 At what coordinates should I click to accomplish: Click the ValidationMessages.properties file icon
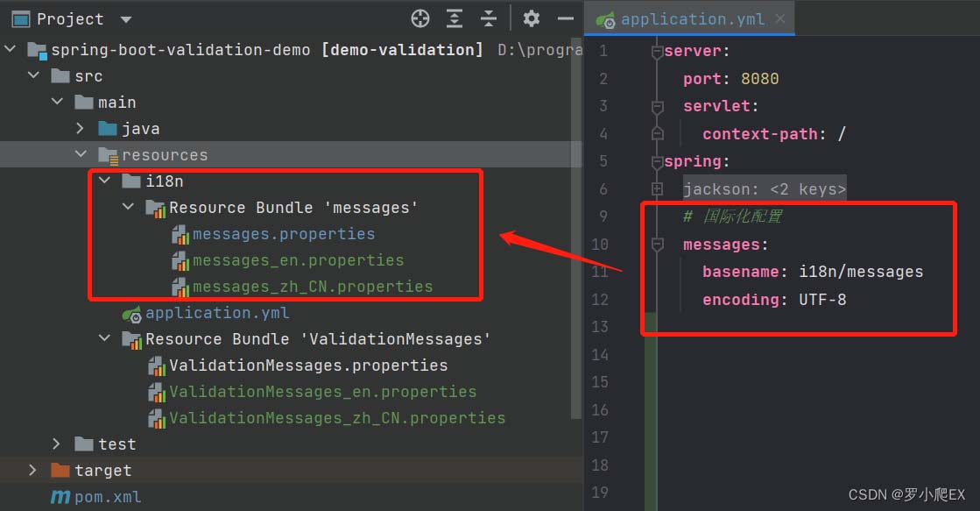[157, 366]
